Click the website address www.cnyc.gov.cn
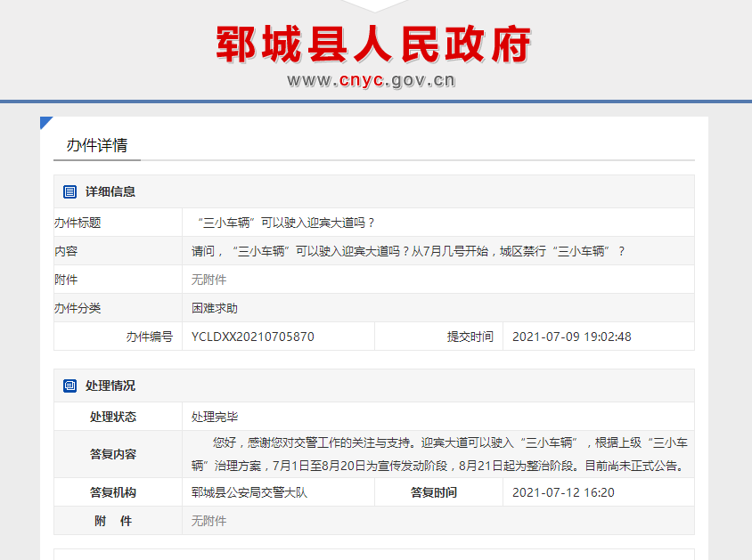This screenshot has width=752, height=560. tap(375, 79)
